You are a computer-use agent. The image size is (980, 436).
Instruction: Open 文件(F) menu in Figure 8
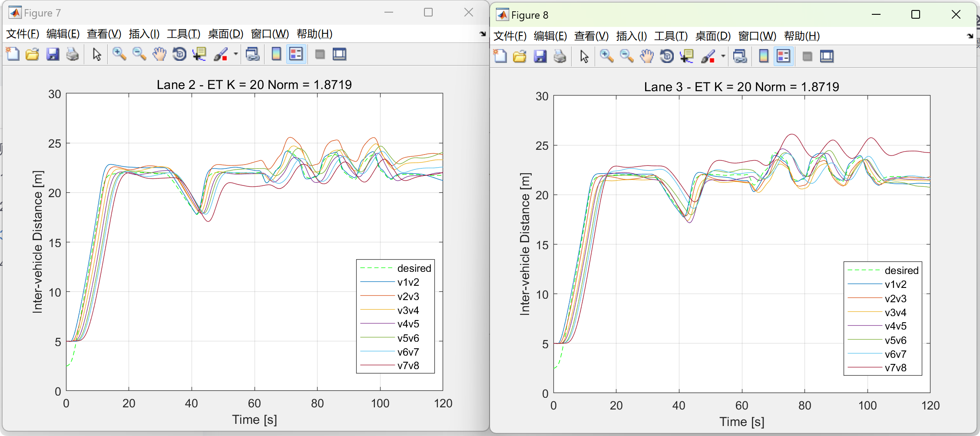[510, 36]
